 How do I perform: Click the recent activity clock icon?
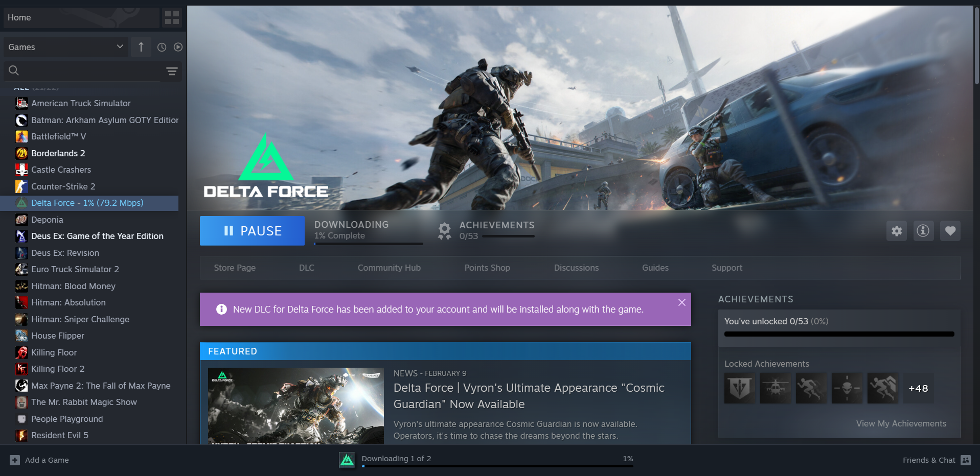tap(162, 47)
